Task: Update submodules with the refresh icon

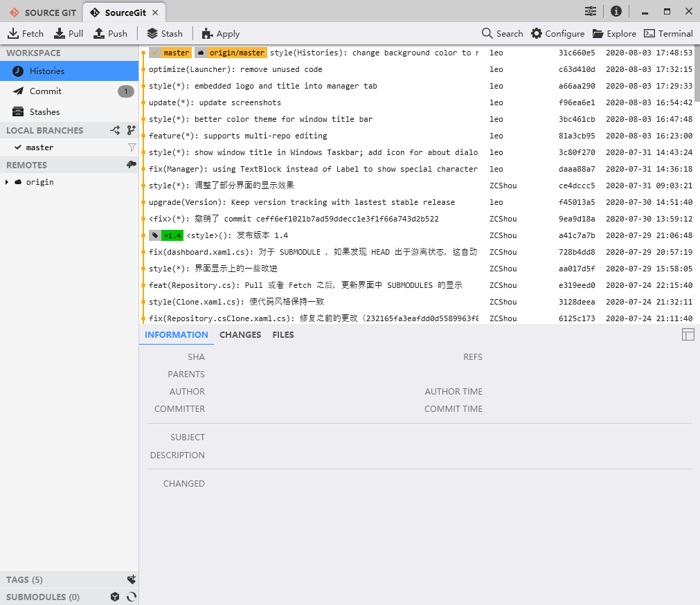Action: (132, 597)
